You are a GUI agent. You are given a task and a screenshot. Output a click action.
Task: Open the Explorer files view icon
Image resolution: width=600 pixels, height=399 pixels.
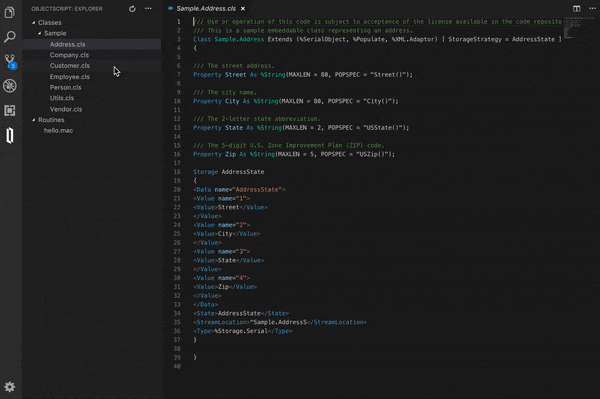[x=10, y=12]
